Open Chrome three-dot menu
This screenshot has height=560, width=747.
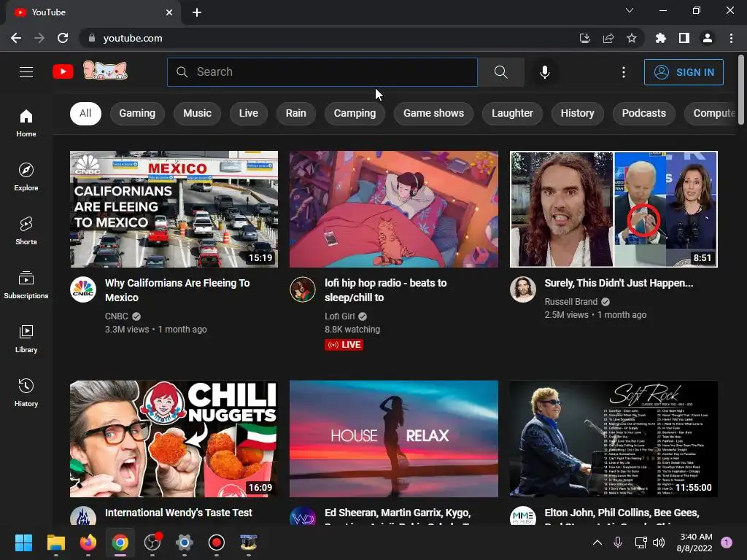pos(731,38)
